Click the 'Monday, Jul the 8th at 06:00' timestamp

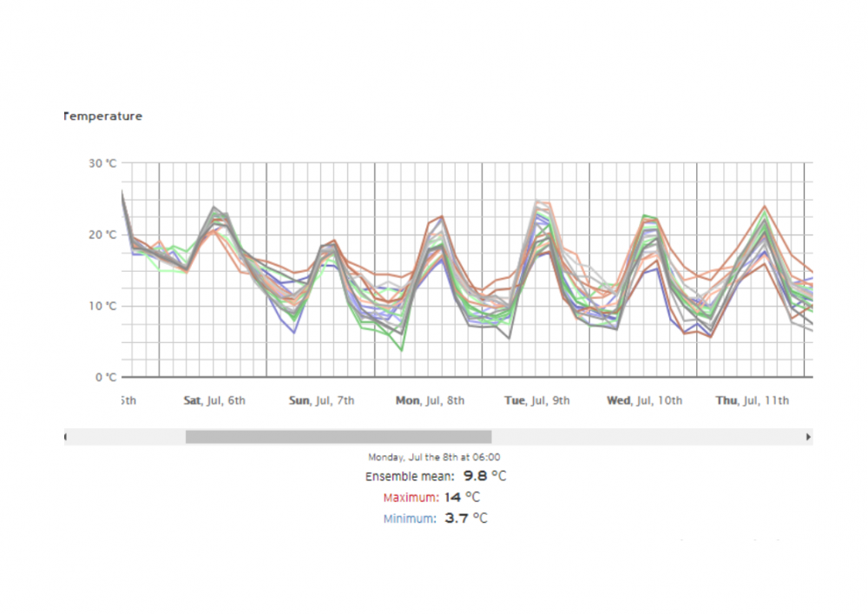point(434,457)
